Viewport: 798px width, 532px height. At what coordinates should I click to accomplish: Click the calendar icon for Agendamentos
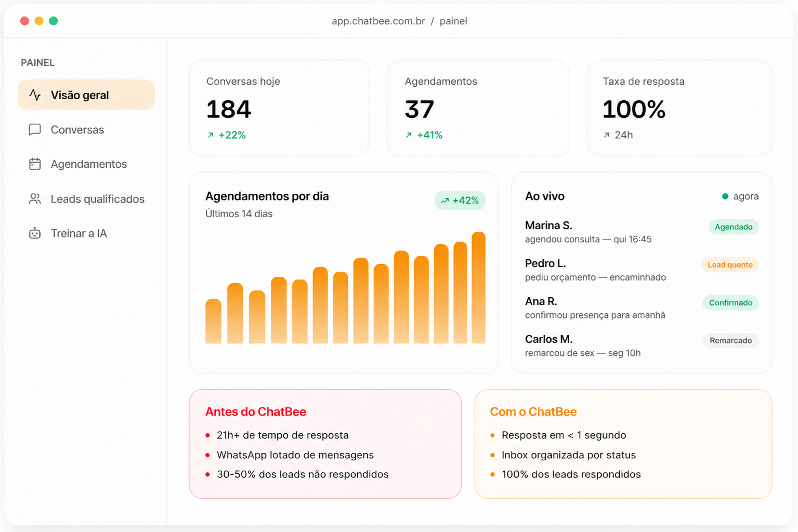[35, 164]
